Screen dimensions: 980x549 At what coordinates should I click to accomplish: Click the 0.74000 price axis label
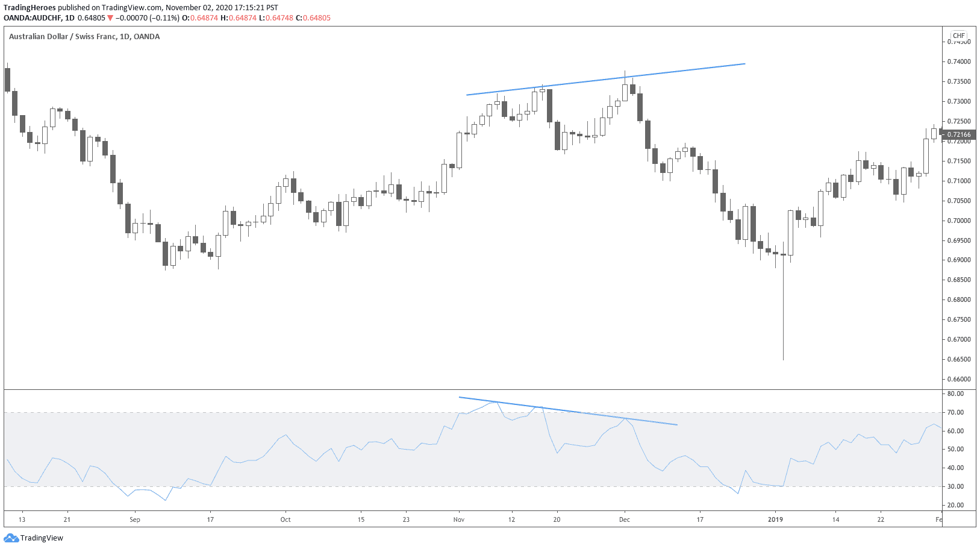click(959, 61)
